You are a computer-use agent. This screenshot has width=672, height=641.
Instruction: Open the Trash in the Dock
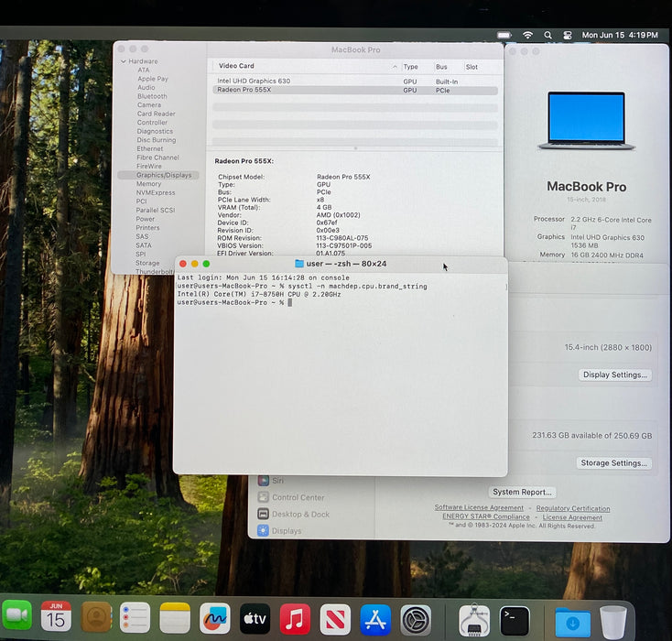[612, 622]
